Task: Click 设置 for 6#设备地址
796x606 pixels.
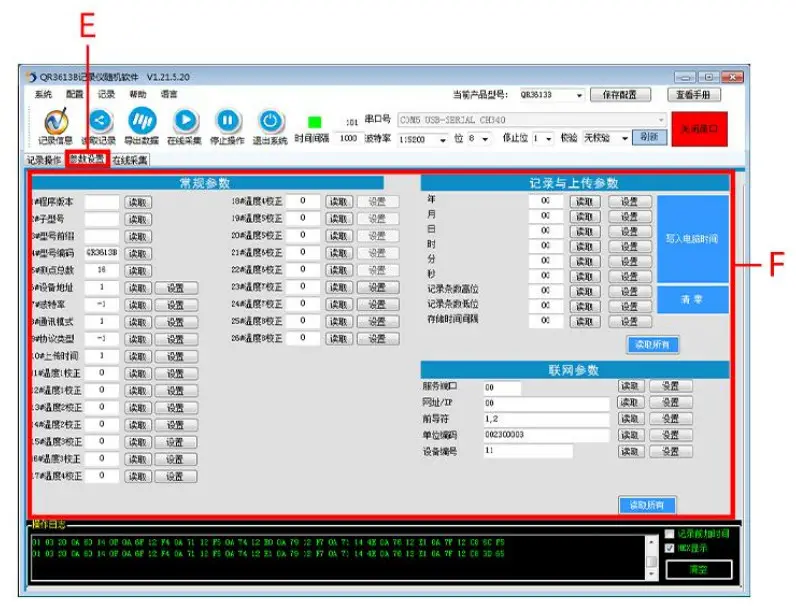Action: [x=176, y=288]
